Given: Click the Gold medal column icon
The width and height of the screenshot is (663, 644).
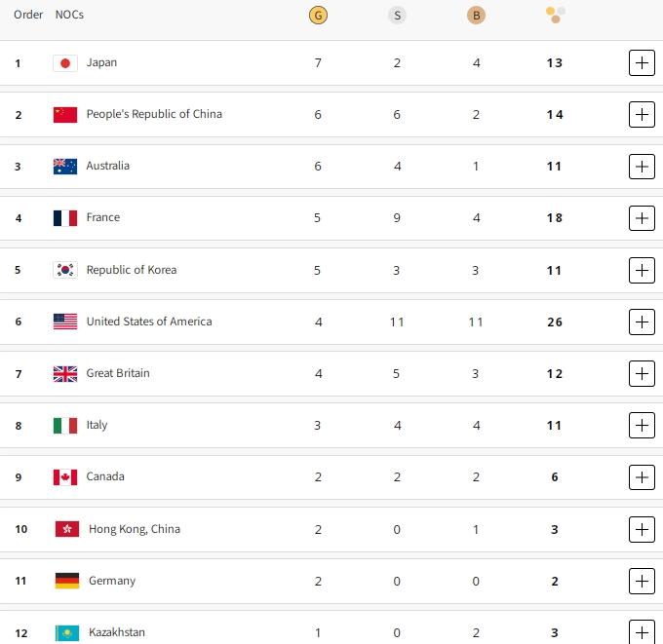Looking at the screenshot, I should pyautogui.click(x=318, y=15).
